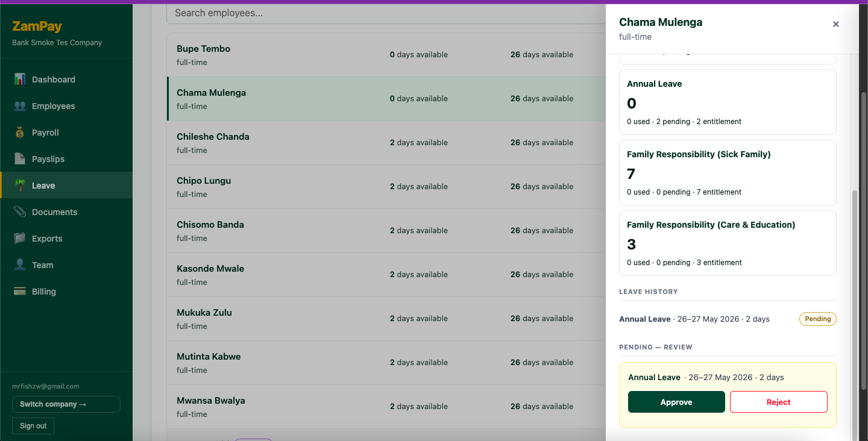Open the Exports section
868x441 pixels.
(x=66, y=239)
